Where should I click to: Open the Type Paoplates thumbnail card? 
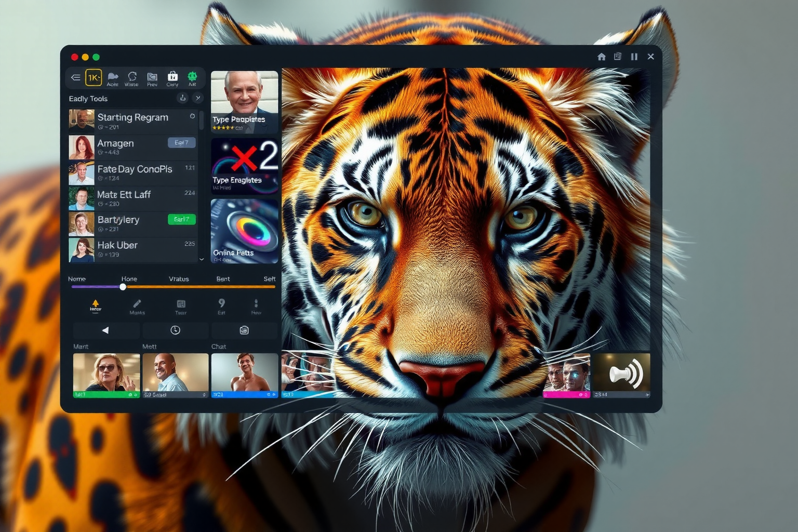click(244, 102)
